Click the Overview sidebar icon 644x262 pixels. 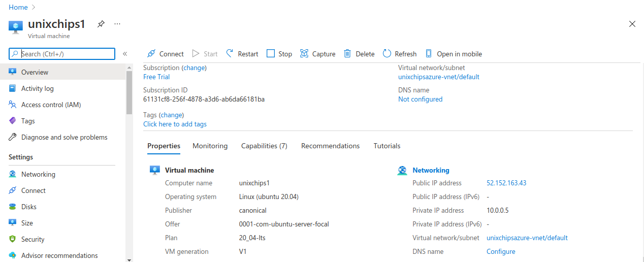(13, 72)
